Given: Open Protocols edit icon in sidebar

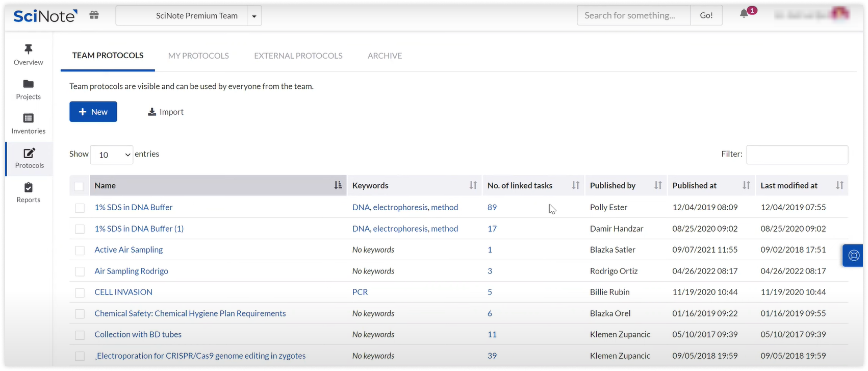Looking at the screenshot, I should (29, 153).
